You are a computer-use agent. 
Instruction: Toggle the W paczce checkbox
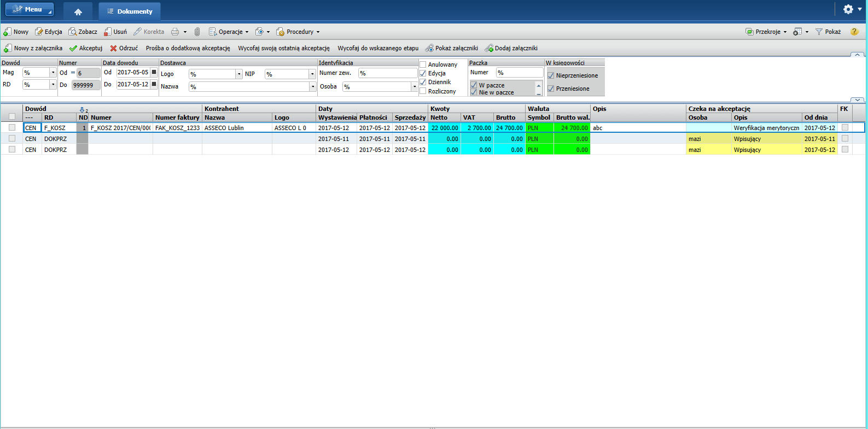coord(474,85)
